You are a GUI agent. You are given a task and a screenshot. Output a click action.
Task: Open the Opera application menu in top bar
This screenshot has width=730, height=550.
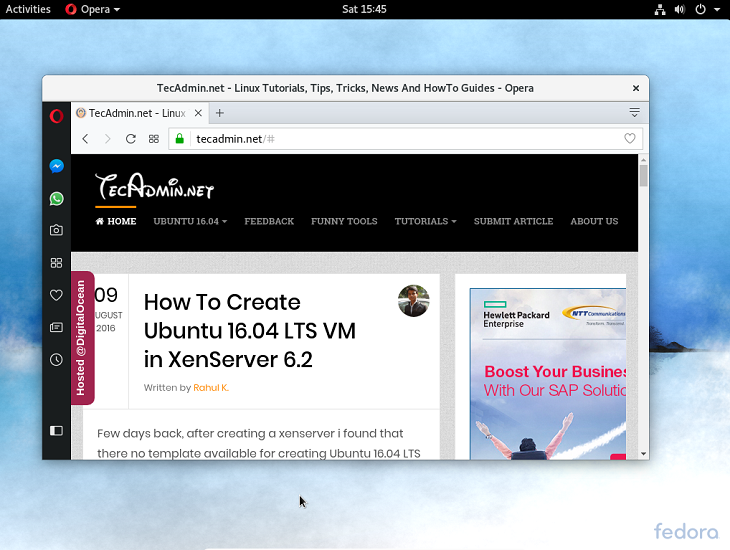click(93, 9)
